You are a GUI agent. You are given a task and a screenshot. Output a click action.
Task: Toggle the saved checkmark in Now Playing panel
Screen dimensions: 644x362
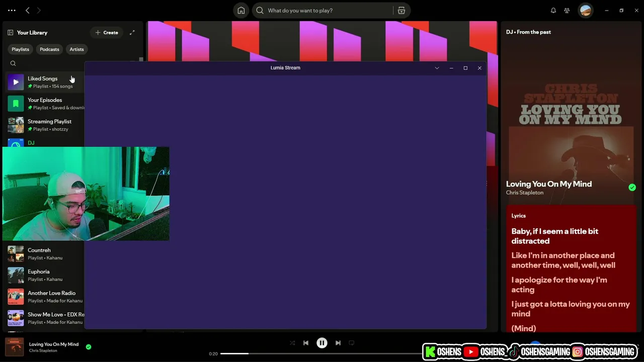(632, 188)
